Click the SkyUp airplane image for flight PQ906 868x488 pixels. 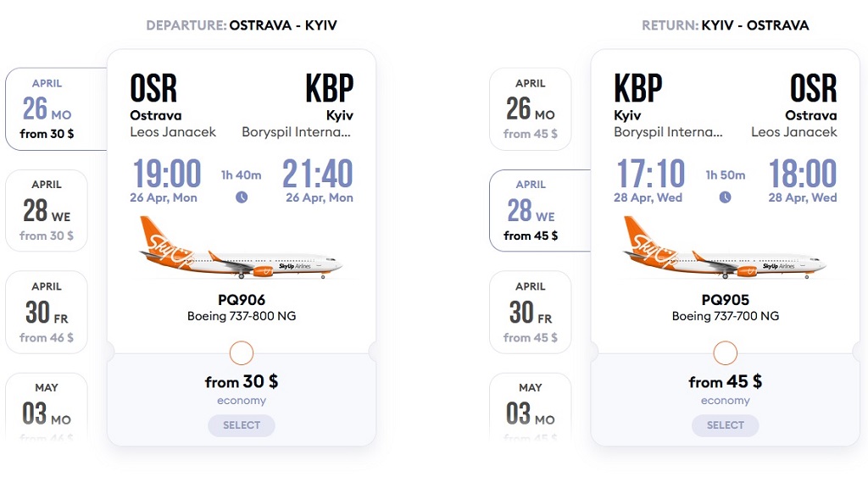[240, 248]
